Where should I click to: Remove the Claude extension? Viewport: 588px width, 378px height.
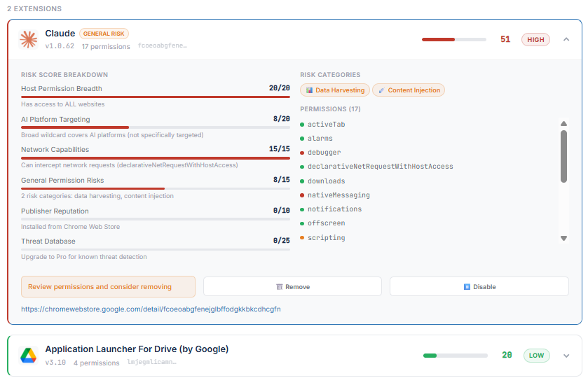coord(292,287)
